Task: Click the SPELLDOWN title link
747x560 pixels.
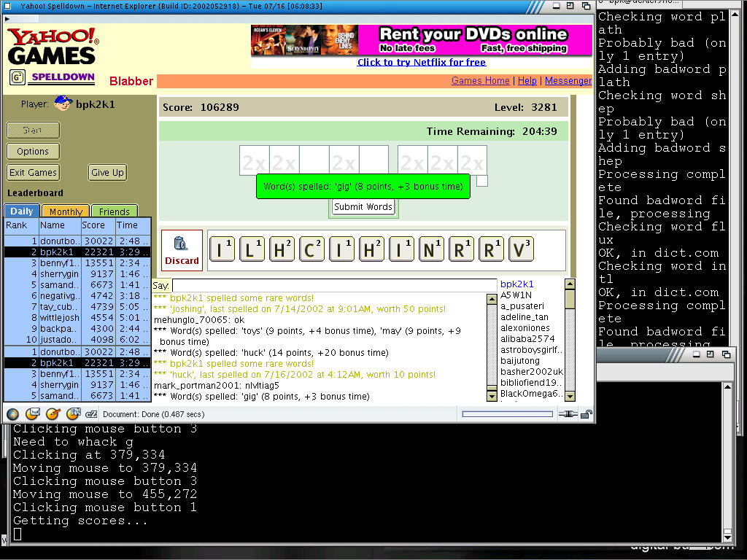Action: (x=63, y=77)
